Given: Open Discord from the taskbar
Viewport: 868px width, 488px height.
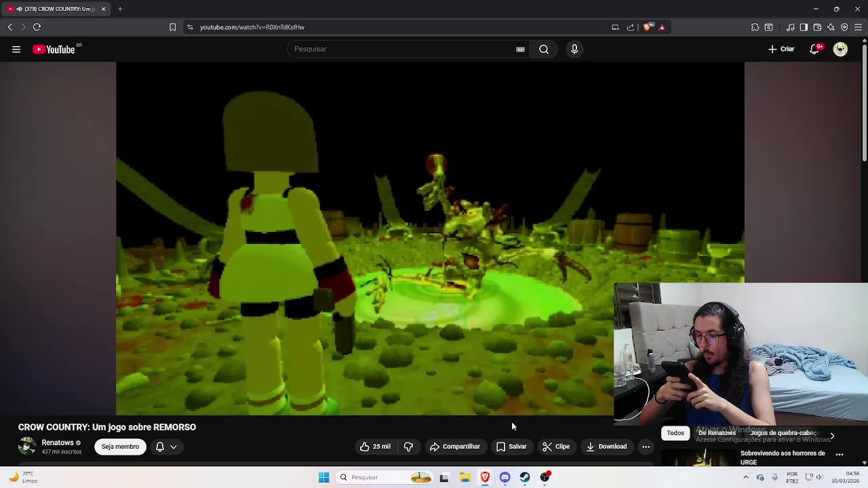Looking at the screenshot, I should click(505, 477).
